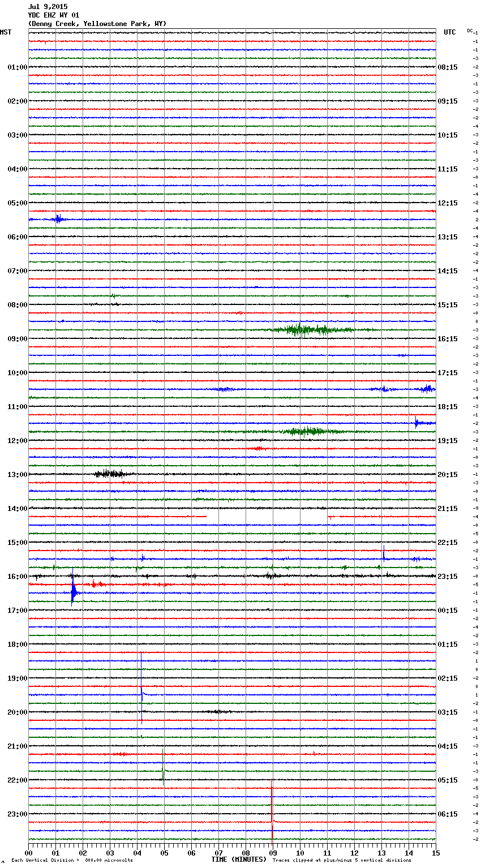Click the UTC time zone header
The height and width of the screenshot is (868, 481).
pyautogui.click(x=450, y=32)
